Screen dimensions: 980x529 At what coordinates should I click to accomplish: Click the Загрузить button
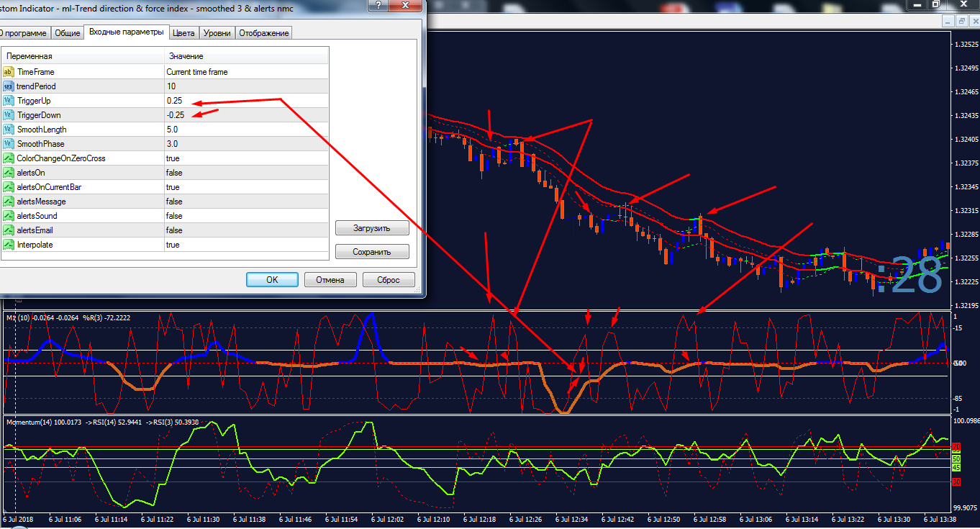(372, 228)
